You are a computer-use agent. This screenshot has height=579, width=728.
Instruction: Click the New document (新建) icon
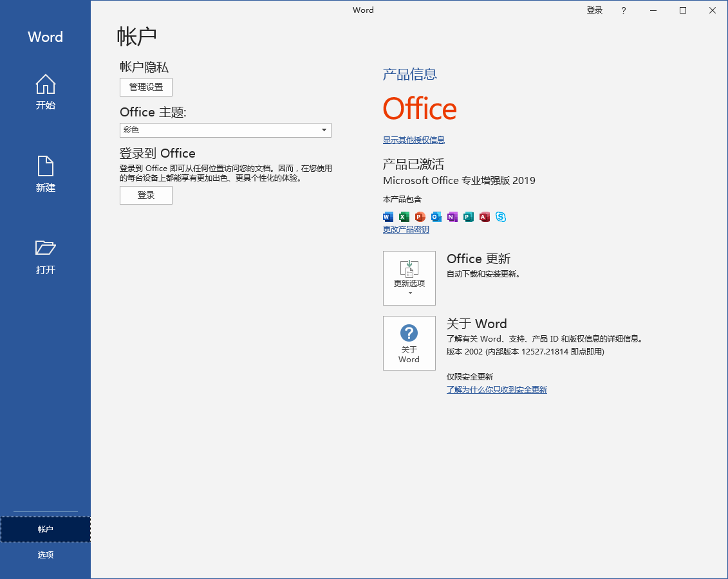click(46, 166)
